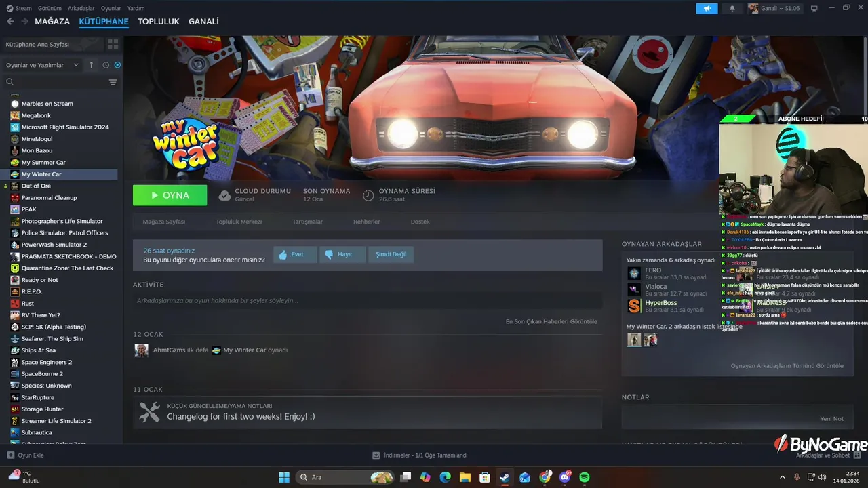
Task: Open the Arkadaşlar menu
Action: click(81, 8)
